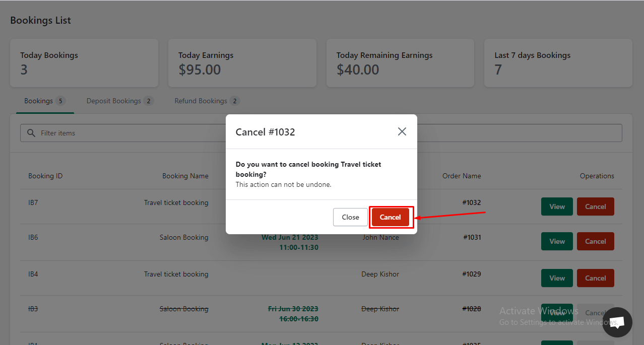Image resolution: width=644 pixels, height=345 pixels.
Task: Click inside the Filter items field
Action: click(x=321, y=133)
